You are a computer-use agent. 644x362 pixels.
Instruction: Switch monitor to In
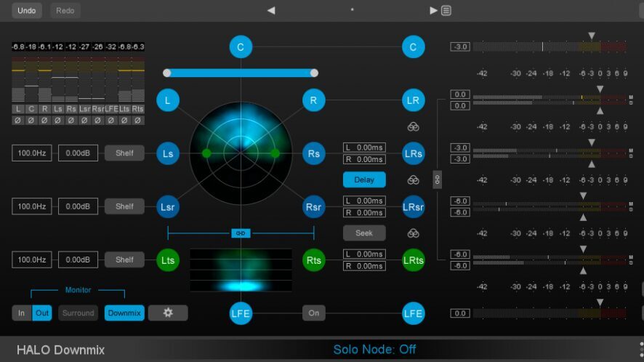point(22,313)
